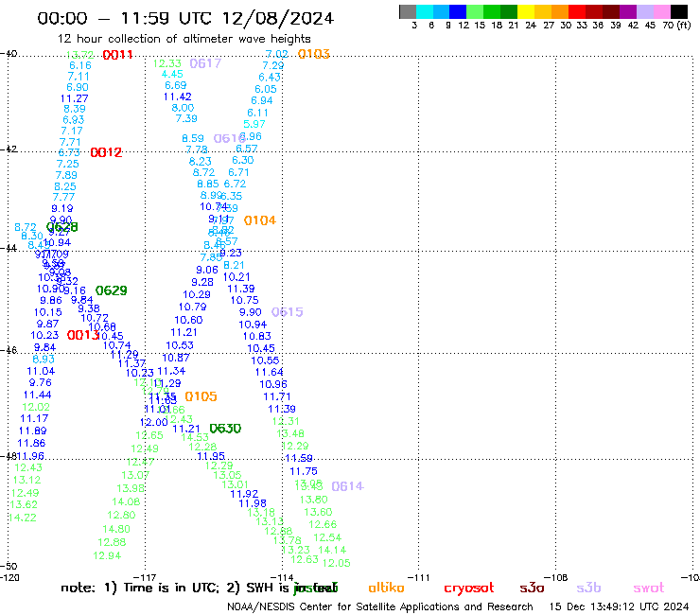This screenshot has height=615, width=700.
Task: Select the wave height value 12.33
Action: click(x=167, y=64)
